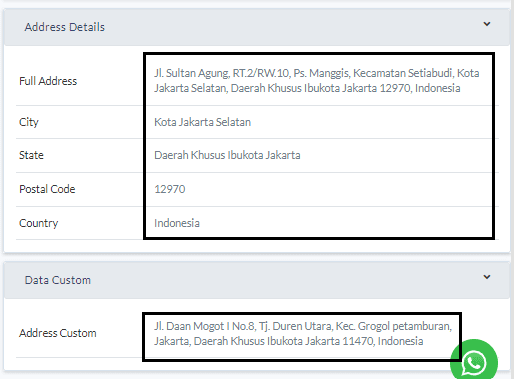This screenshot has height=379, width=514.
Task: Click the Data Custom panel header title
Action: click(58, 280)
